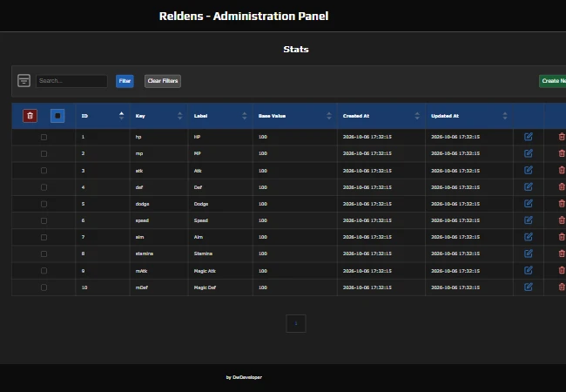Screen dimensions: 566x392
Task: Edit the atk stat row
Action: [x=528, y=170]
